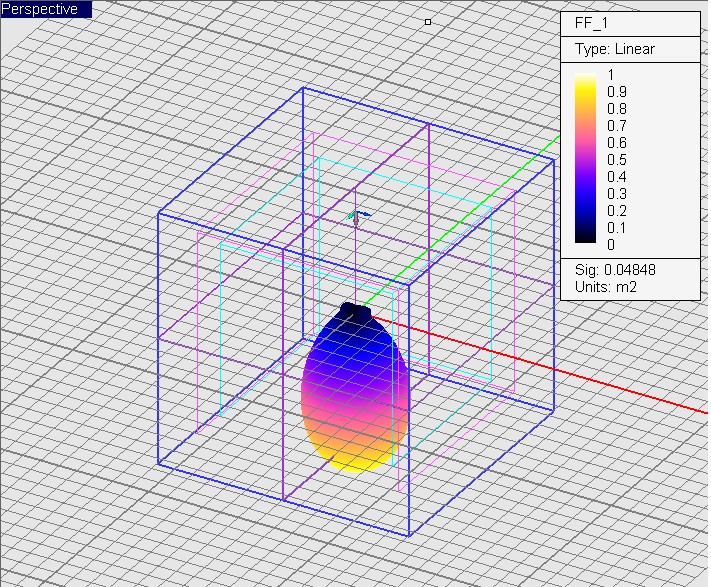Select the FF_1 legend title
Viewport: 711px width, 587px height.
(592, 24)
